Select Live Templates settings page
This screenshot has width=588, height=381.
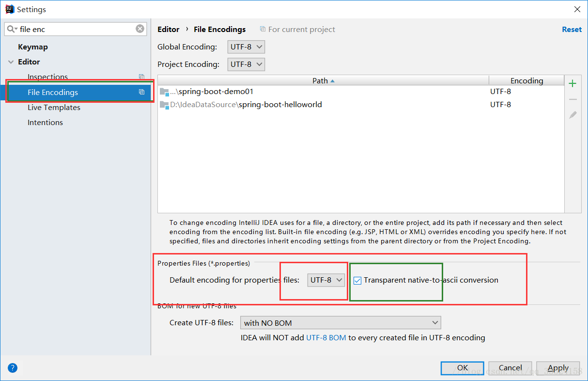coord(54,108)
